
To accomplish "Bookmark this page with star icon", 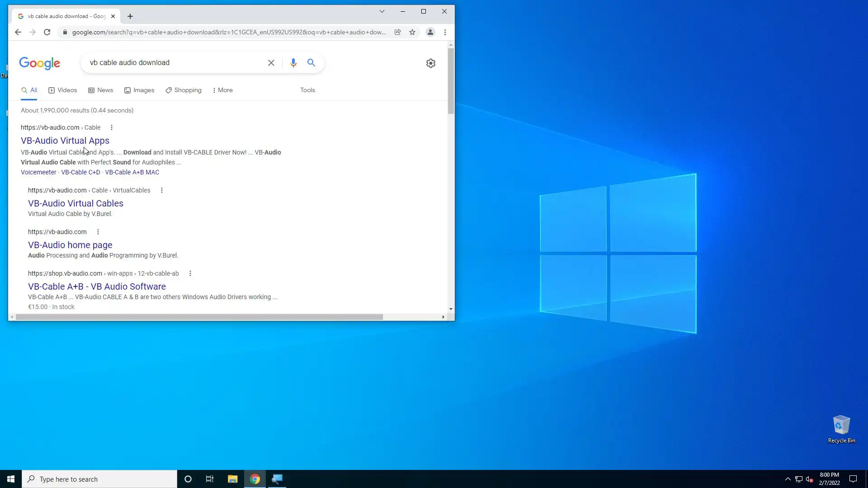I will coord(412,32).
